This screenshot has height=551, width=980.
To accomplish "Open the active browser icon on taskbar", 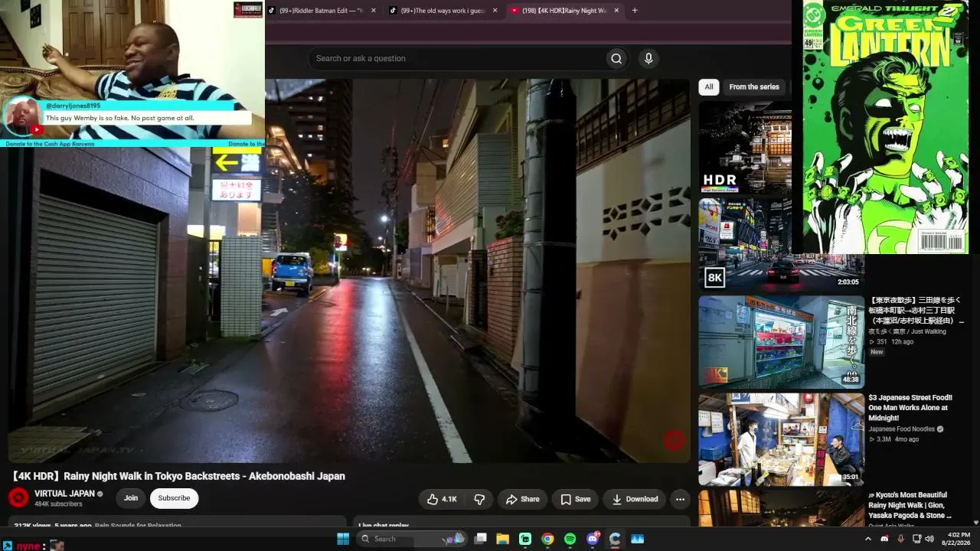I will pyautogui.click(x=615, y=539).
